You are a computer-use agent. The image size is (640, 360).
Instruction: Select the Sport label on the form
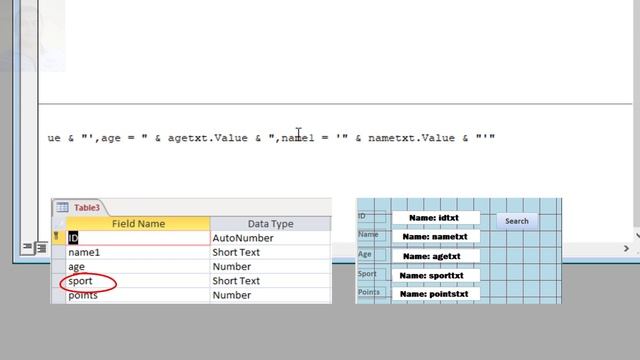pyautogui.click(x=371, y=273)
